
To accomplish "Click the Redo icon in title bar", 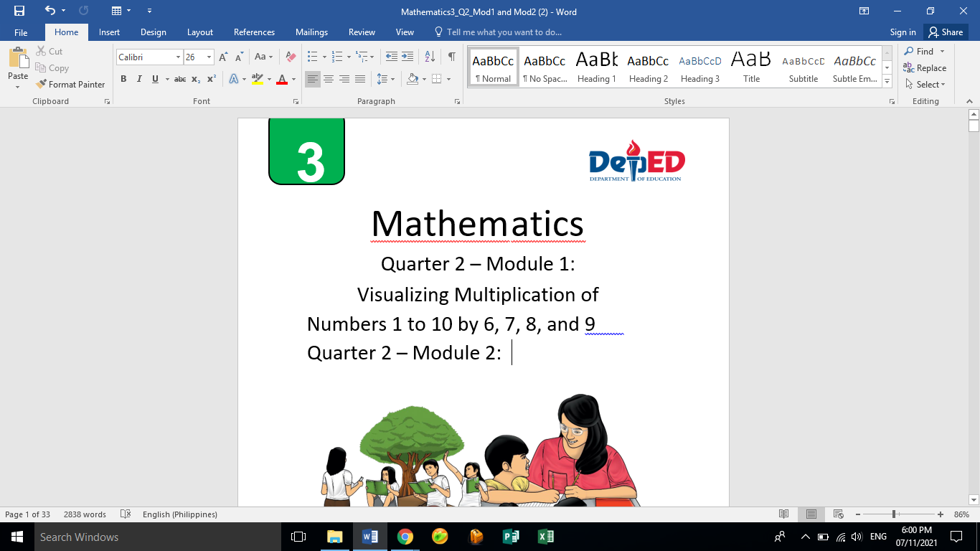I will pyautogui.click(x=83, y=11).
